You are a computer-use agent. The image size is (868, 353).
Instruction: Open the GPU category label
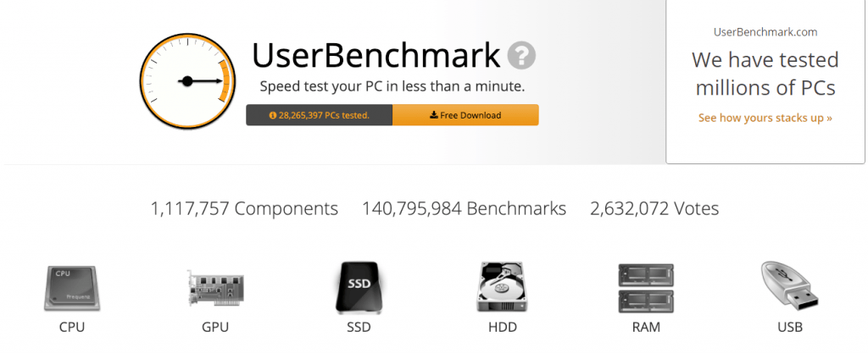215,327
